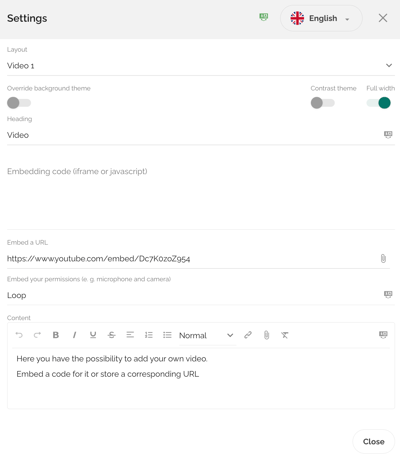
Task: Apply strikethrough formatting in editor
Action: 112,335
